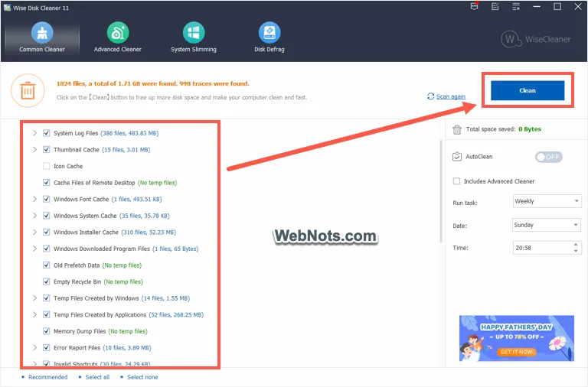
Task: Uncheck Cache Files of Remote Desktop
Action: (x=46, y=183)
